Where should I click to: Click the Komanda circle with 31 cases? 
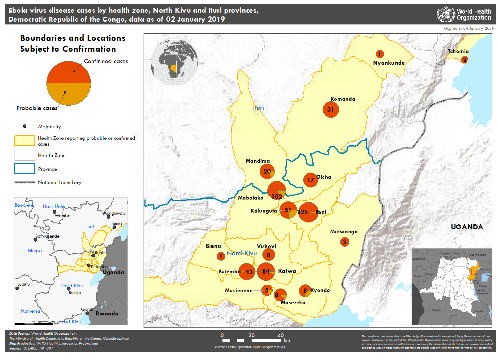point(331,109)
